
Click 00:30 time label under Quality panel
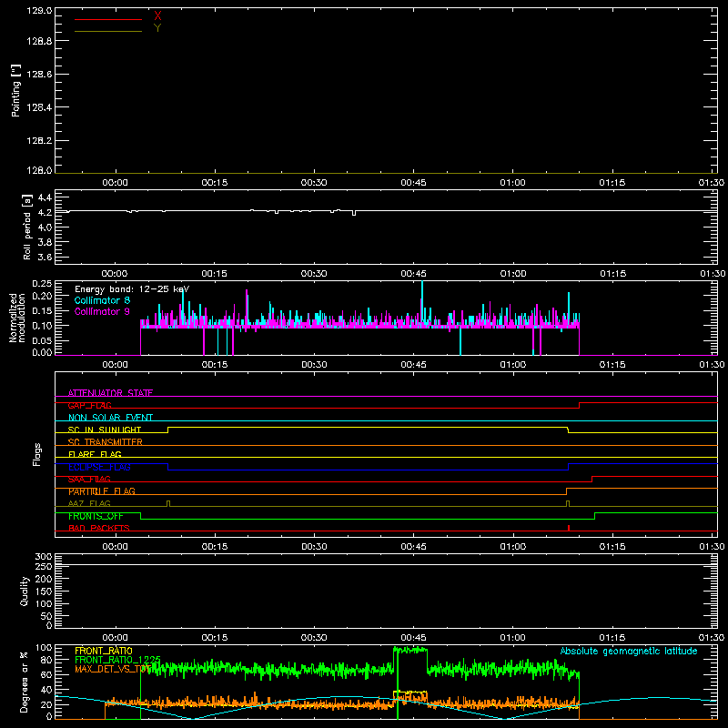(314, 638)
